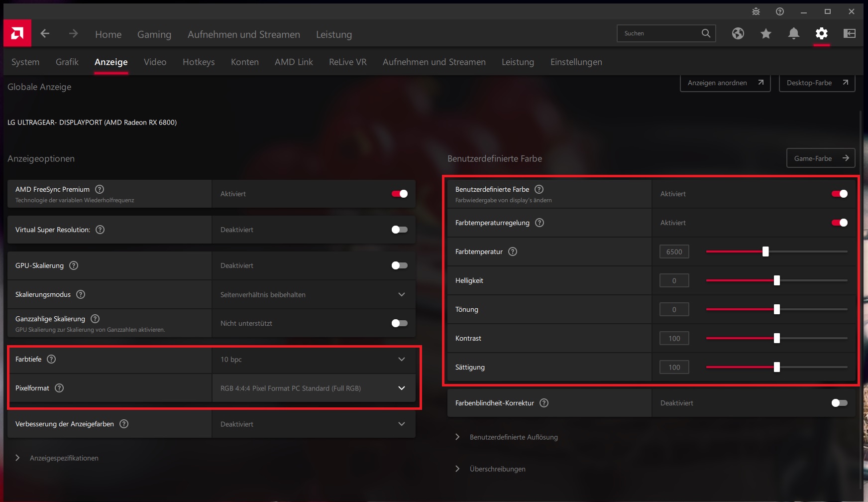Click the search magnifier icon

point(706,33)
